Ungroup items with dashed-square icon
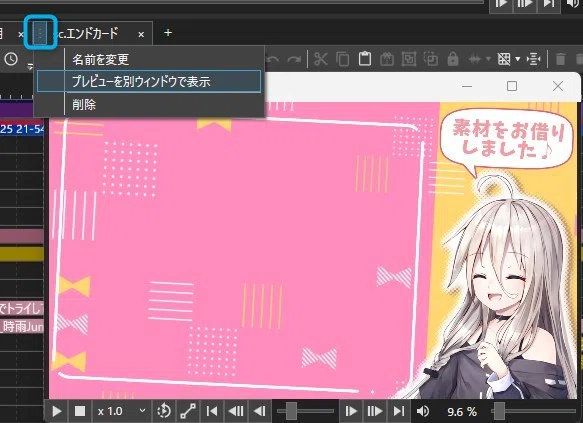The height and width of the screenshot is (423, 583). (431, 59)
